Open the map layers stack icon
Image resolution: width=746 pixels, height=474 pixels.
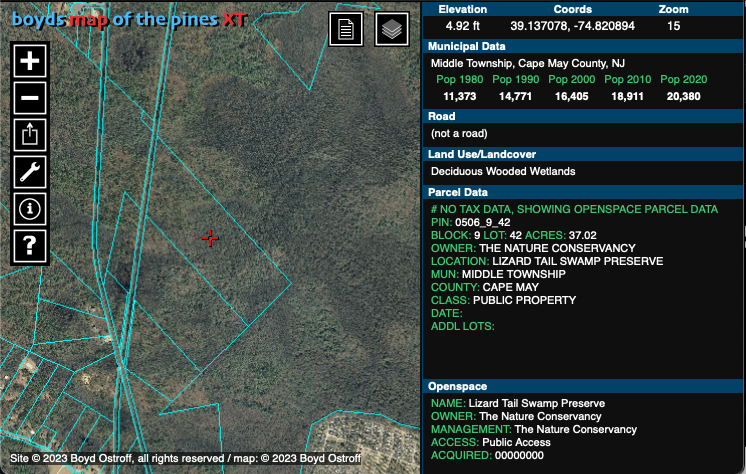point(392,29)
